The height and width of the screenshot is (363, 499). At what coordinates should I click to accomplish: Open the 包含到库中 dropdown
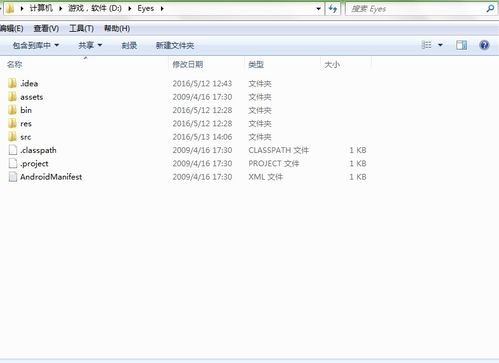click(x=36, y=45)
